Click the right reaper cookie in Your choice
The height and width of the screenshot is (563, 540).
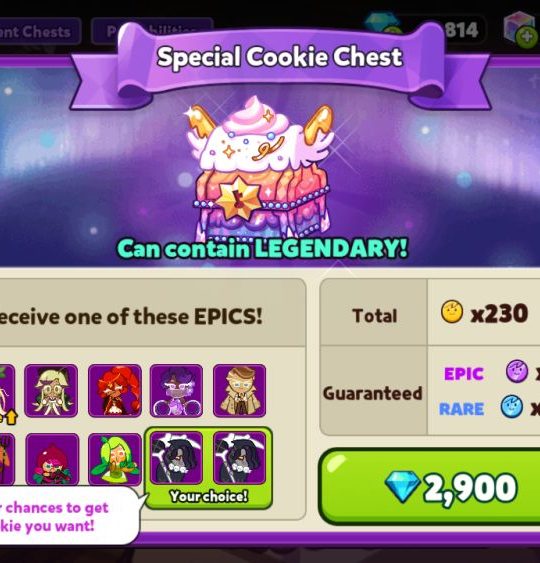click(239, 458)
